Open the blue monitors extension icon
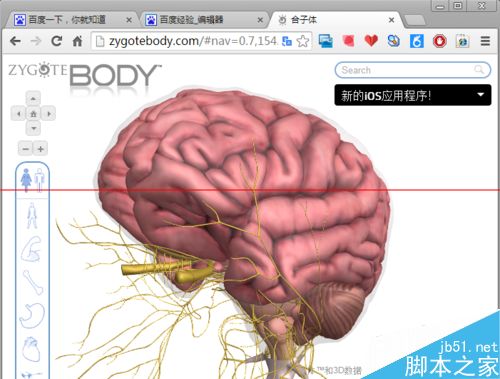Viewport: 500px width, 379px height. pos(325,41)
